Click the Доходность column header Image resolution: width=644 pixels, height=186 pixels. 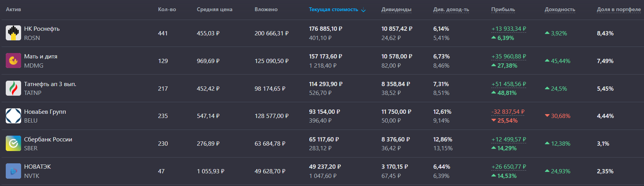click(560, 10)
